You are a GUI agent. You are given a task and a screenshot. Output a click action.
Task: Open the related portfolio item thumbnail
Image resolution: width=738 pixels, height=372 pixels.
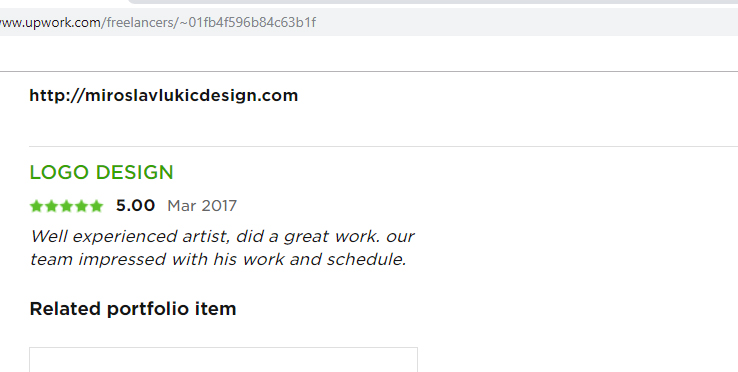coord(223,360)
